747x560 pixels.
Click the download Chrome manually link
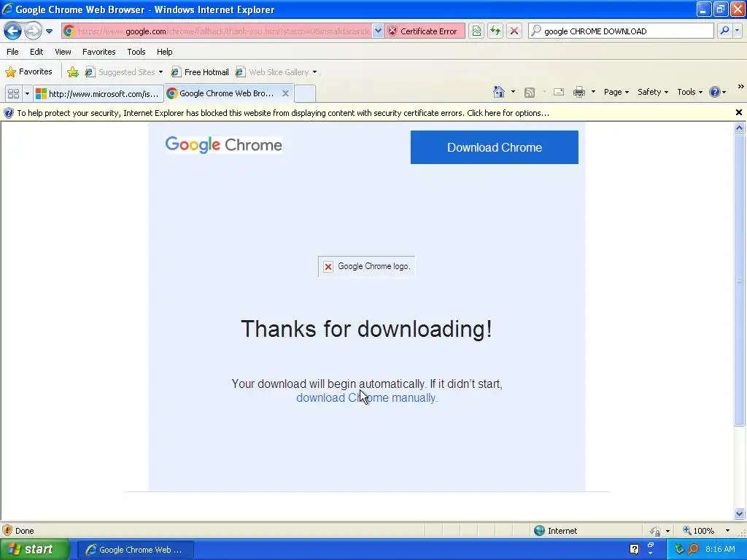click(367, 398)
